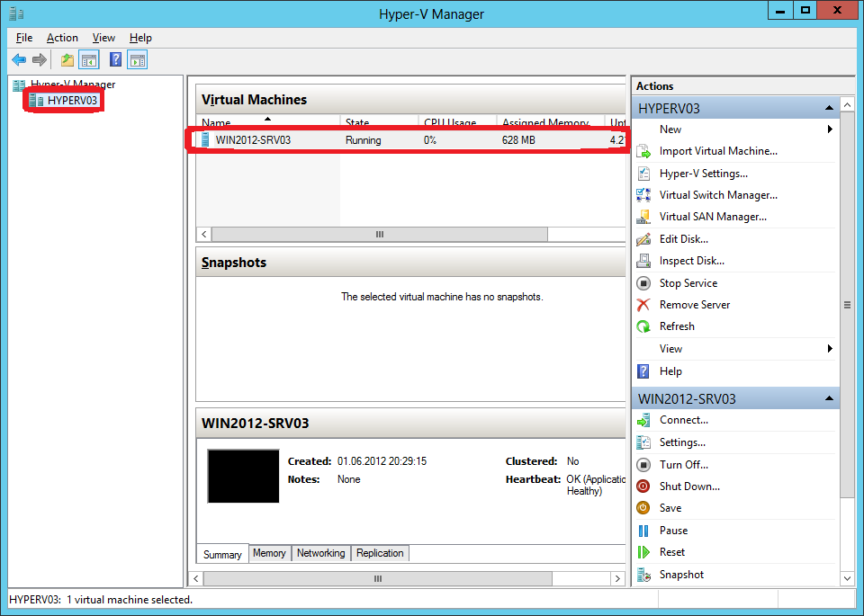Collapse the HYPERV03 actions section
The height and width of the screenshot is (616, 864).
click(x=830, y=106)
